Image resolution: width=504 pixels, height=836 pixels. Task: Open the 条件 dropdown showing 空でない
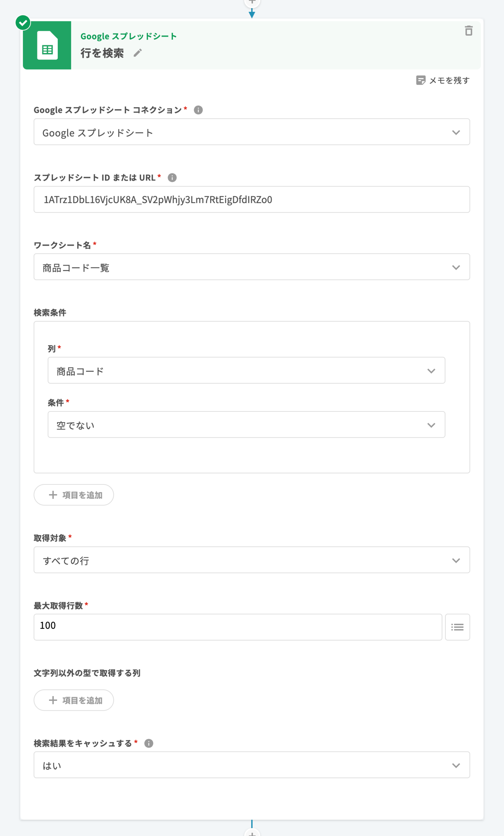pos(246,425)
